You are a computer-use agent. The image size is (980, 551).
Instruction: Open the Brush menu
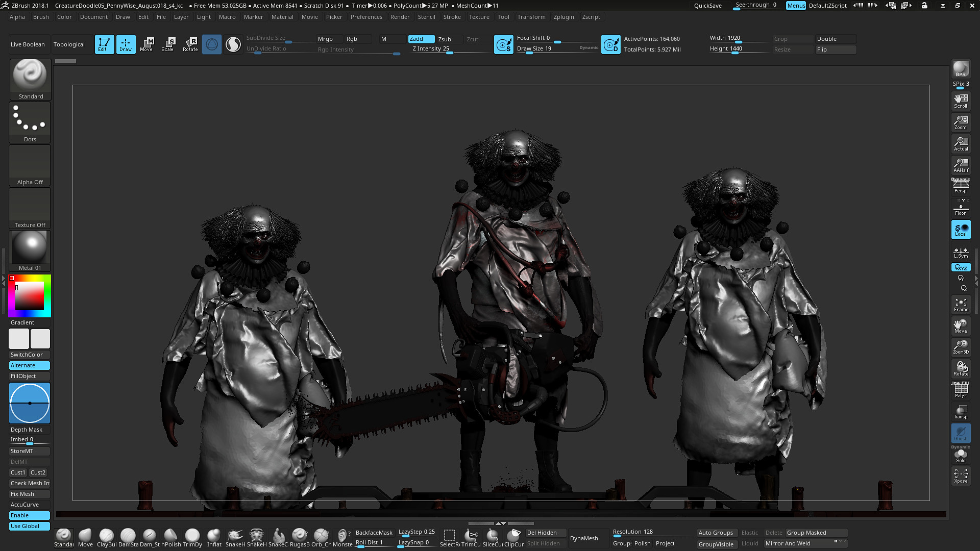tap(41, 17)
